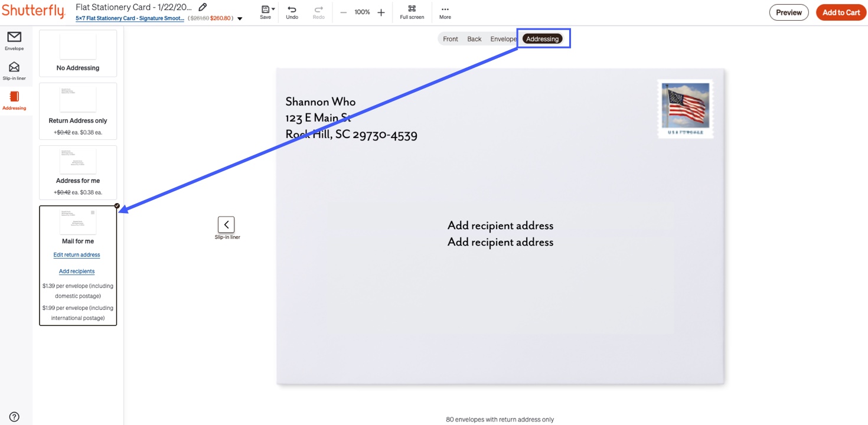Viewport: 868px width, 425px height.
Task: Choose the Return Address only option
Action: tap(78, 111)
